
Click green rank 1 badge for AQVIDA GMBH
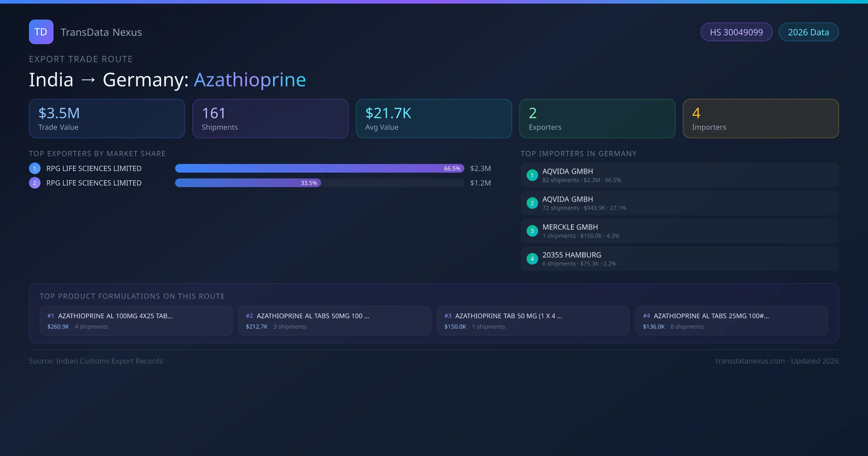532,175
